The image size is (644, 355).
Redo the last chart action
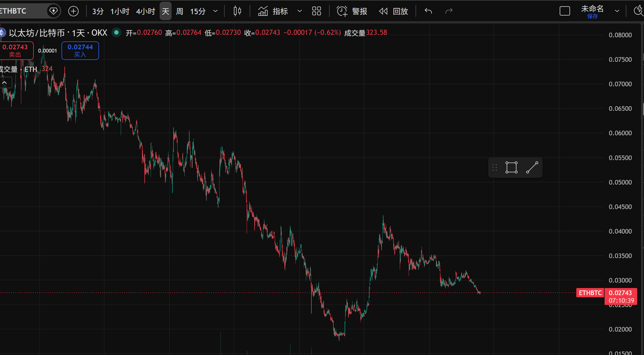point(449,11)
